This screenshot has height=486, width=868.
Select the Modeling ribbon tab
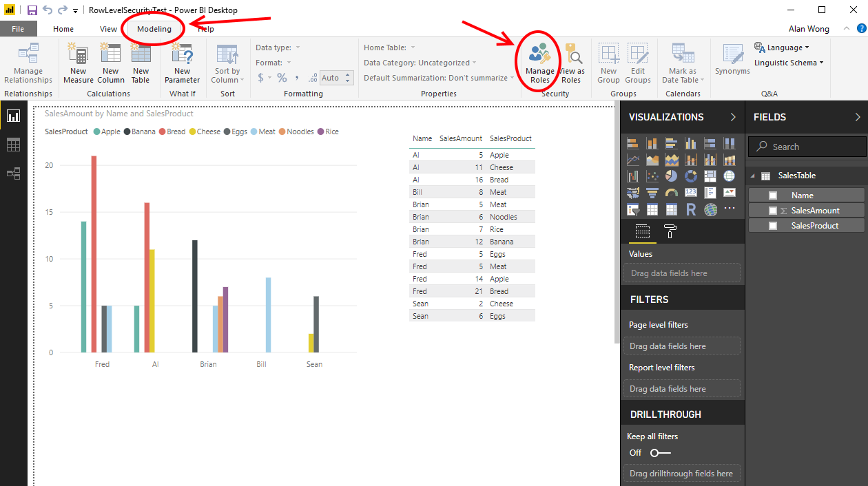tap(154, 29)
